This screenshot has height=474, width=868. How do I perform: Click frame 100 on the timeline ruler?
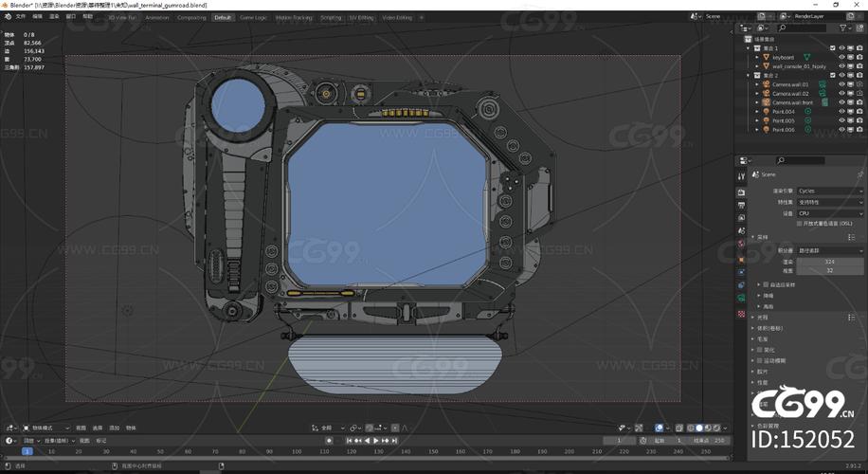click(298, 451)
